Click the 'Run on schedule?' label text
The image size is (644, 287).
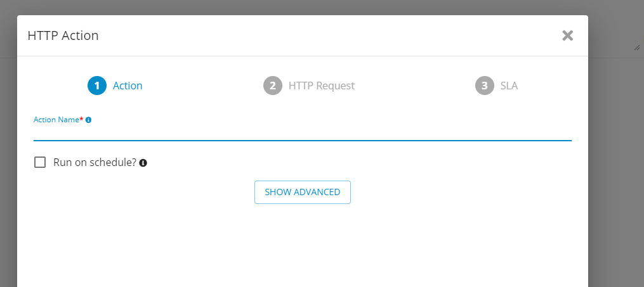click(95, 162)
